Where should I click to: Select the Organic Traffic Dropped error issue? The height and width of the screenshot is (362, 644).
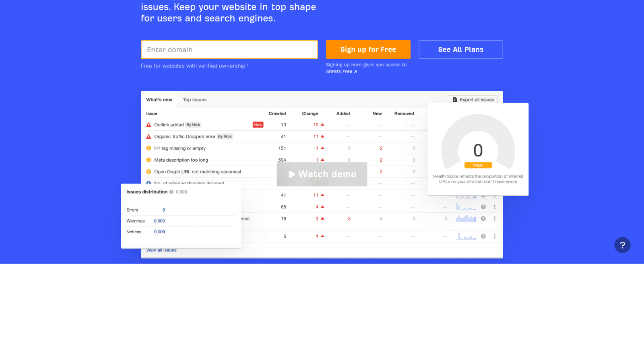click(185, 136)
